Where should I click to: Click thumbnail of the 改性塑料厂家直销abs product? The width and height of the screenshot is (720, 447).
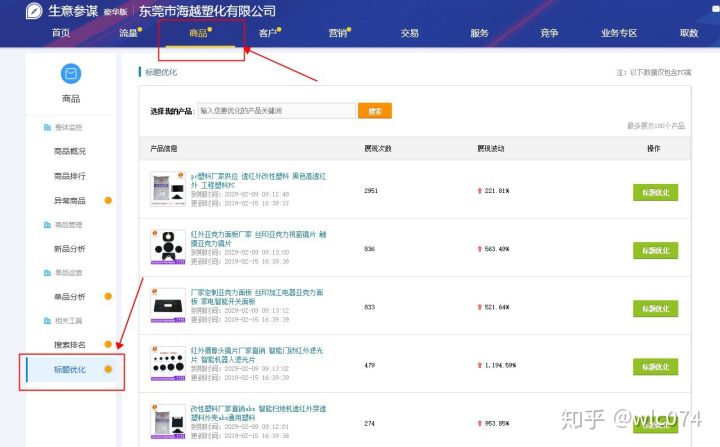(x=168, y=421)
